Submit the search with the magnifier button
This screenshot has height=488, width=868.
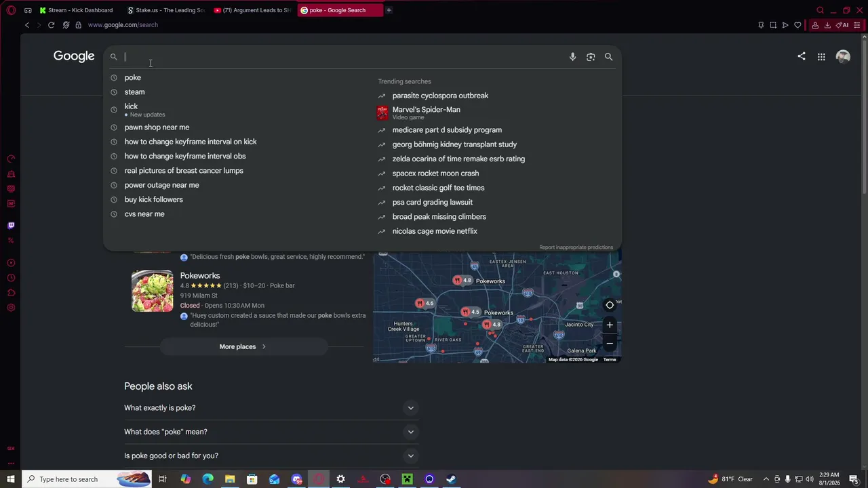click(x=608, y=57)
